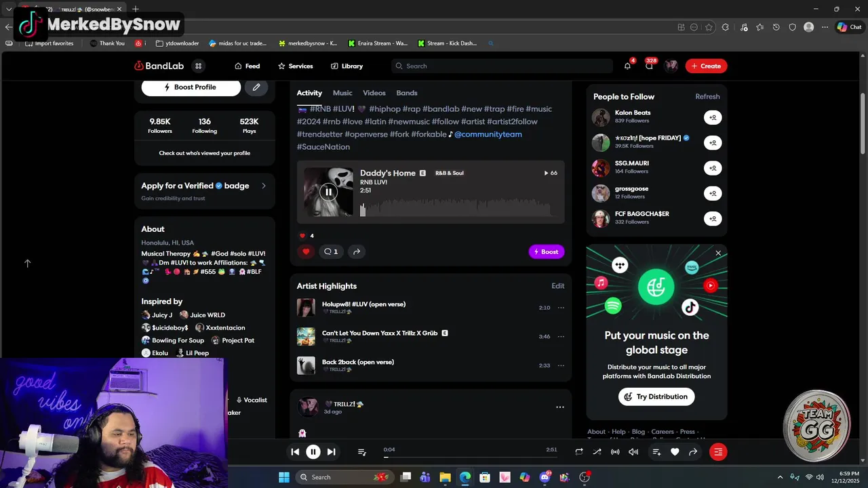Click the taskbar Search box

point(344,477)
